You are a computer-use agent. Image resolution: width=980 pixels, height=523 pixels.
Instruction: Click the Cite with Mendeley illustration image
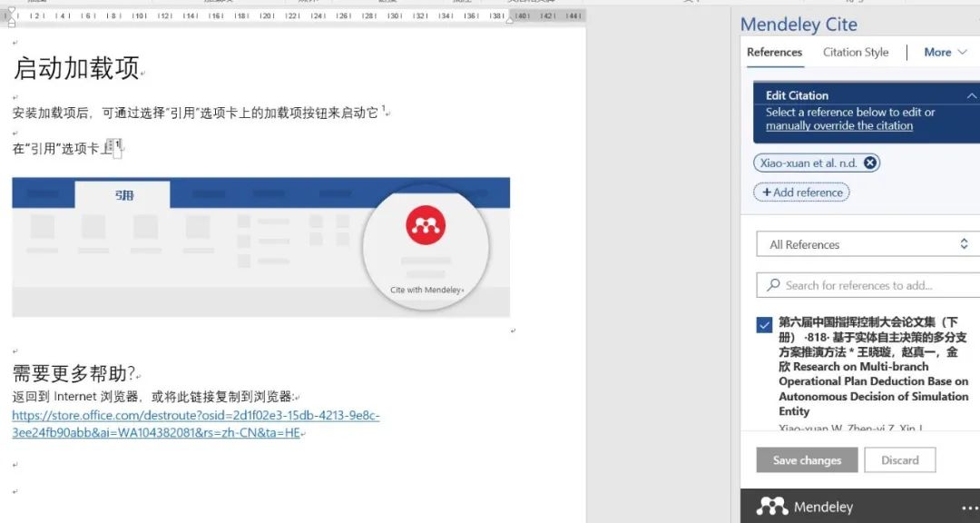pyautogui.click(x=260, y=247)
